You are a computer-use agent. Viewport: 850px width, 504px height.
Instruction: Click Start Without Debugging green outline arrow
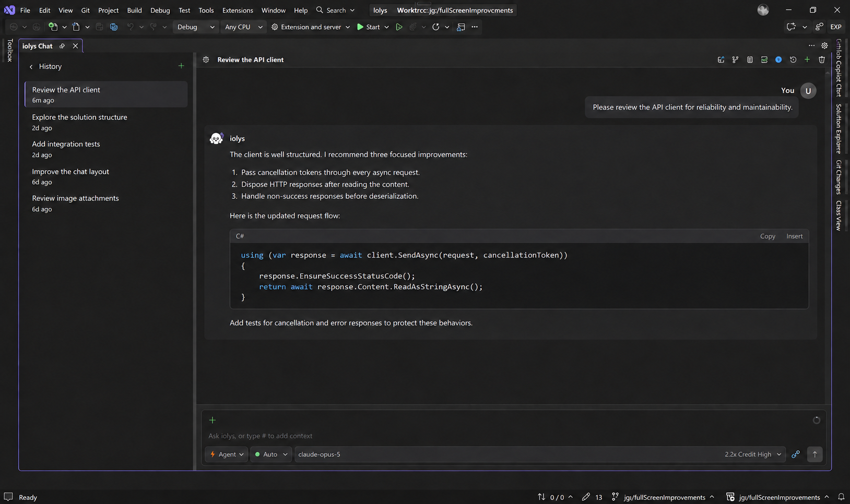click(399, 27)
